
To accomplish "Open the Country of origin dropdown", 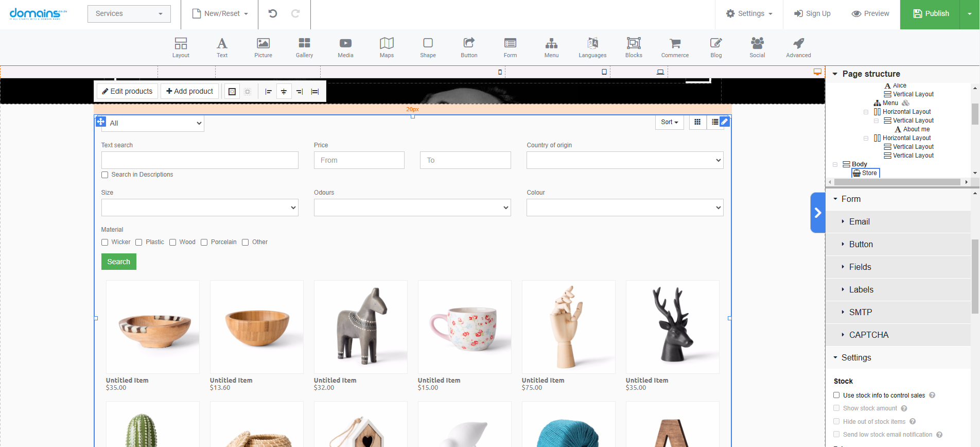I will pos(624,160).
